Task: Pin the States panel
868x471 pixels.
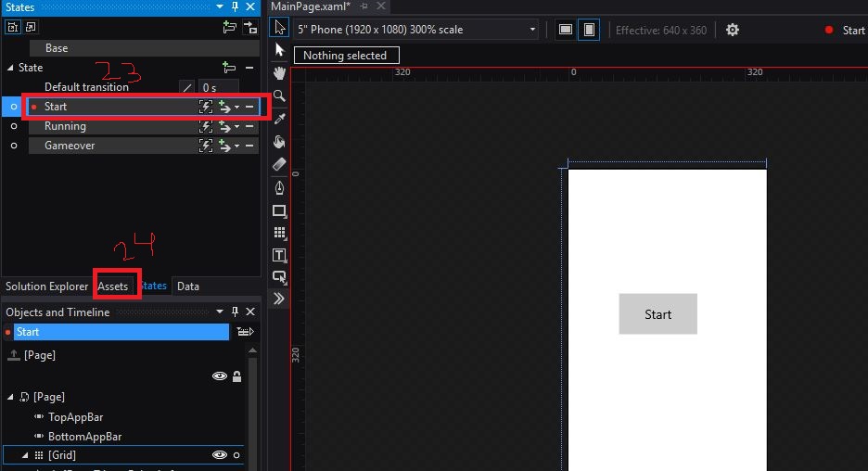Action: click(235, 6)
